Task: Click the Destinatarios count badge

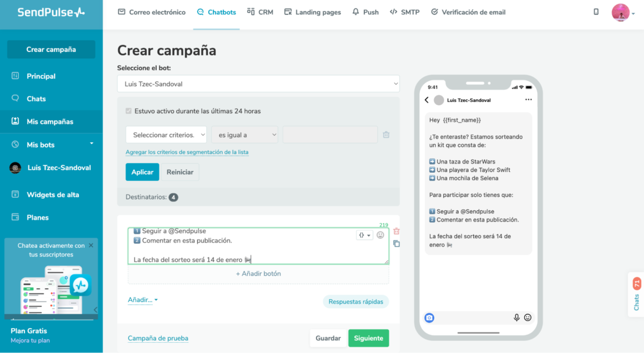Action: click(173, 197)
